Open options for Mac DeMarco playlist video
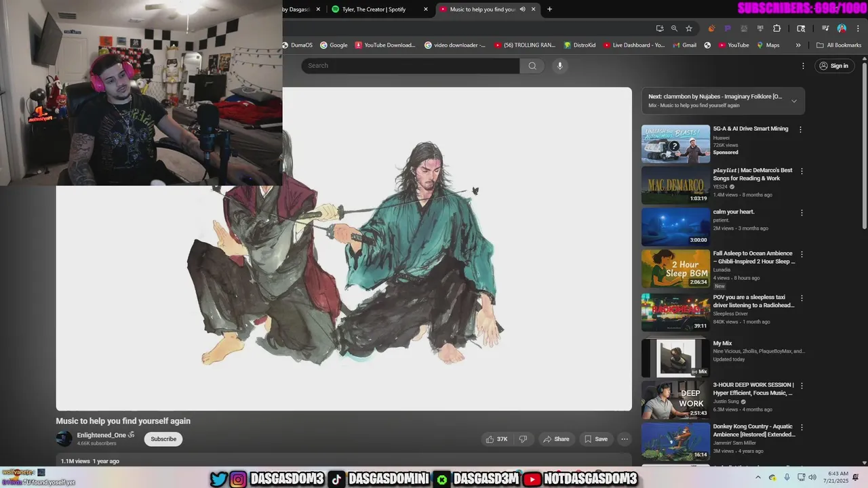 [801, 171]
